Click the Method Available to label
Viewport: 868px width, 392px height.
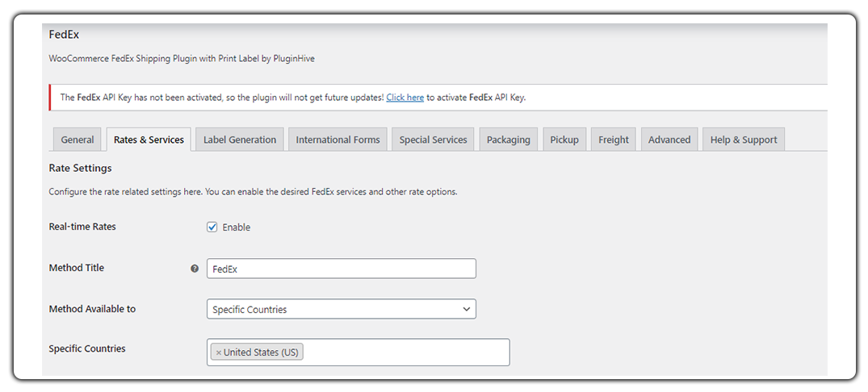(92, 309)
